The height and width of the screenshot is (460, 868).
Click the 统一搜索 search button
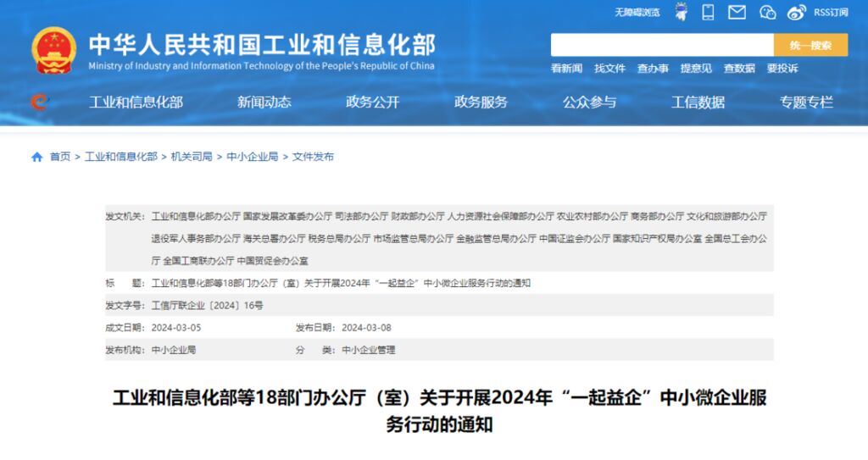(x=810, y=45)
